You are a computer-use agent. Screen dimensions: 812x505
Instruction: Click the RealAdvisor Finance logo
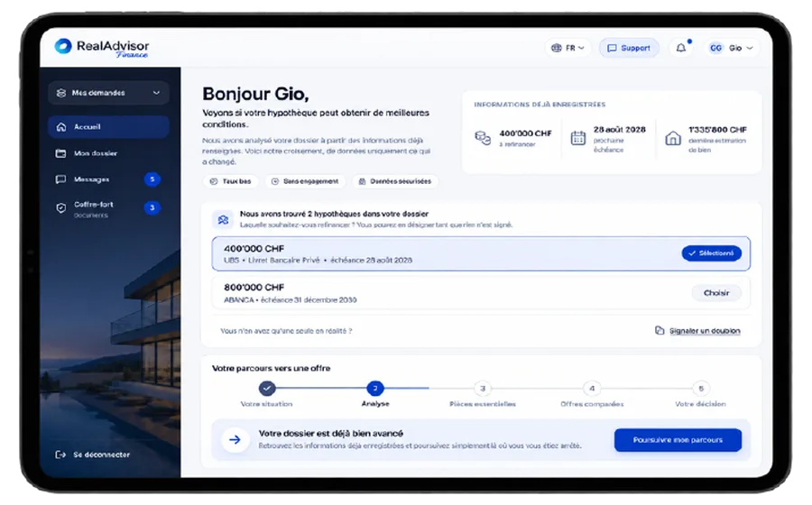coord(101,48)
